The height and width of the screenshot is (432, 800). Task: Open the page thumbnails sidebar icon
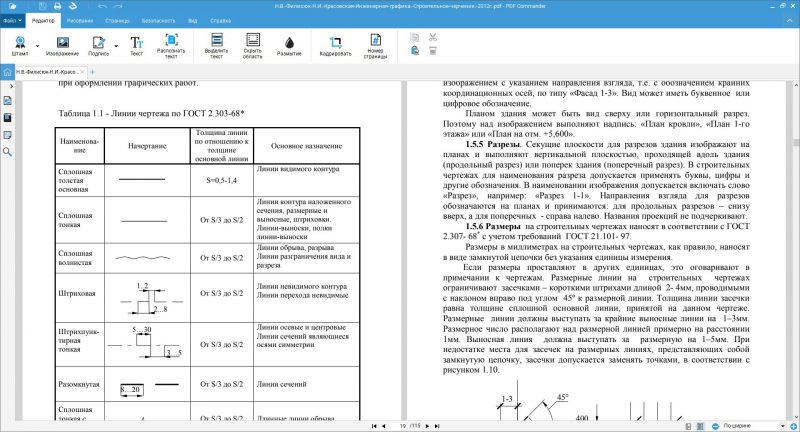click(x=7, y=100)
